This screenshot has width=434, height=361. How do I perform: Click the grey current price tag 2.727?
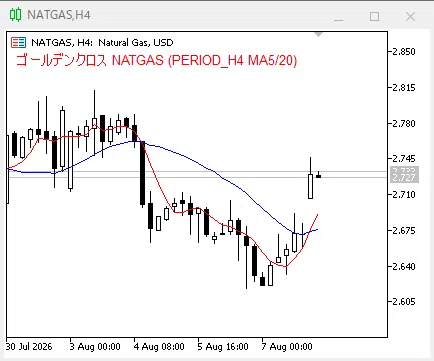pyautogui.click(x=404, y=178)
